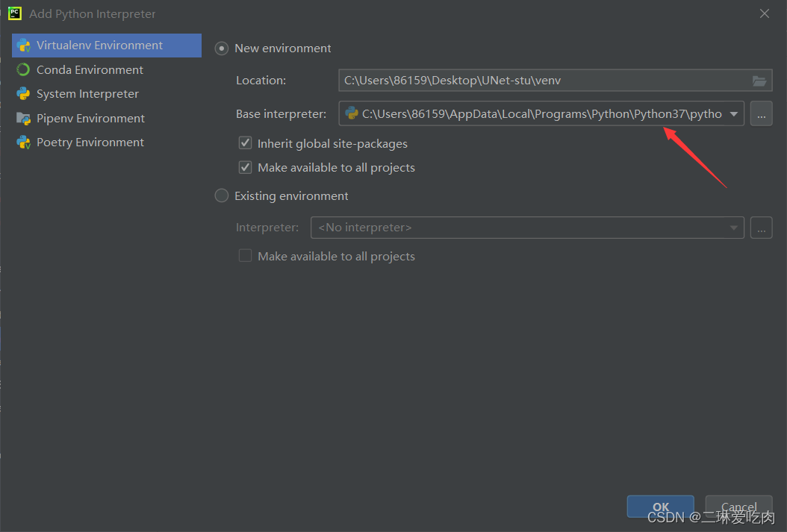
Task: Click the Base interpreter path text
Action: [542, 114]
